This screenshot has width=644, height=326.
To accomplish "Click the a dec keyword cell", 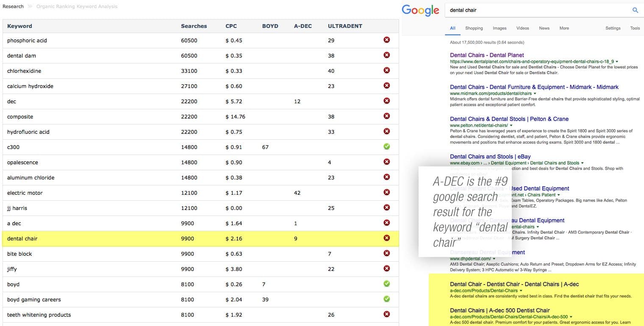I will [14, 223].
